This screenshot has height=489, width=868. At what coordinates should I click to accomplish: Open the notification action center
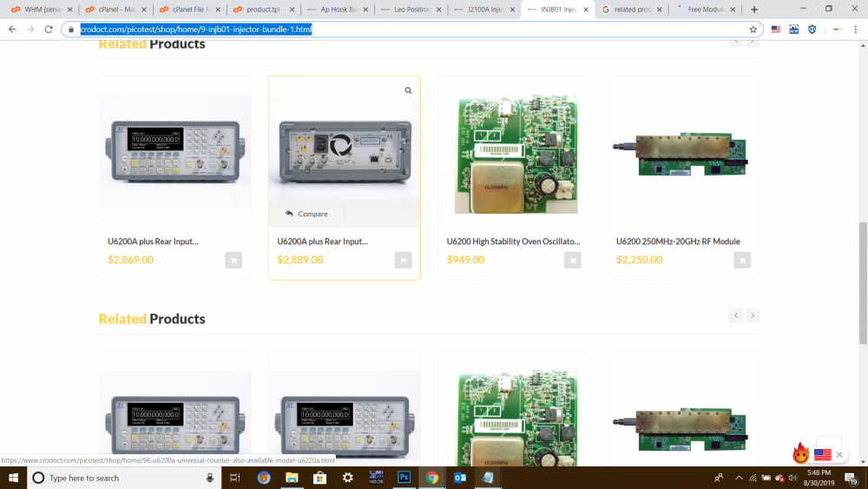click(851, 478)
